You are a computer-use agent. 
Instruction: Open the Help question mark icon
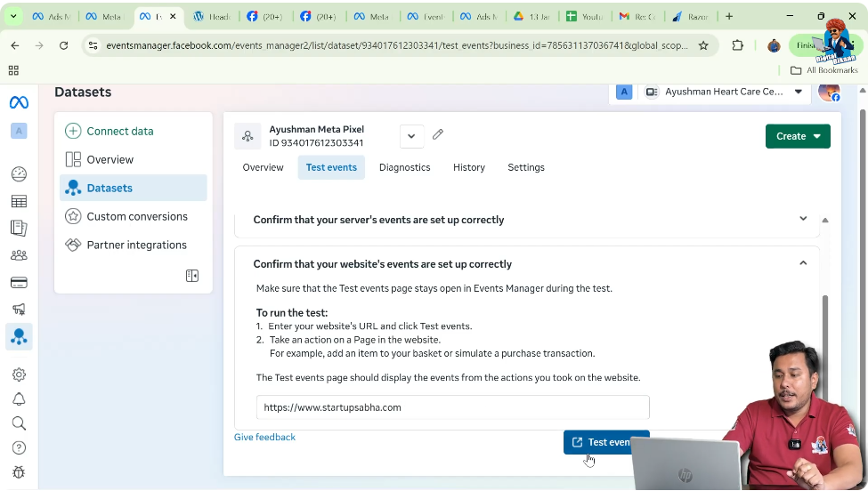19,448
